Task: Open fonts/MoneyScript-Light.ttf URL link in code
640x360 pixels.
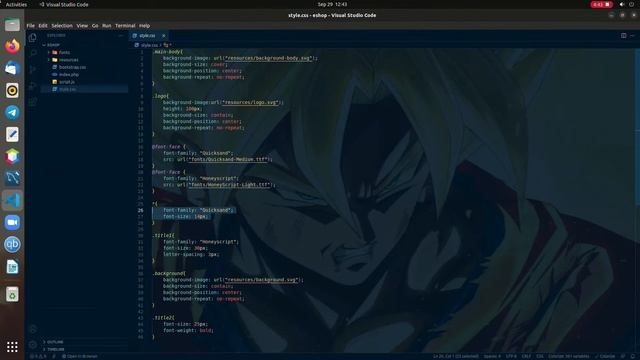Action: (230, 184)
